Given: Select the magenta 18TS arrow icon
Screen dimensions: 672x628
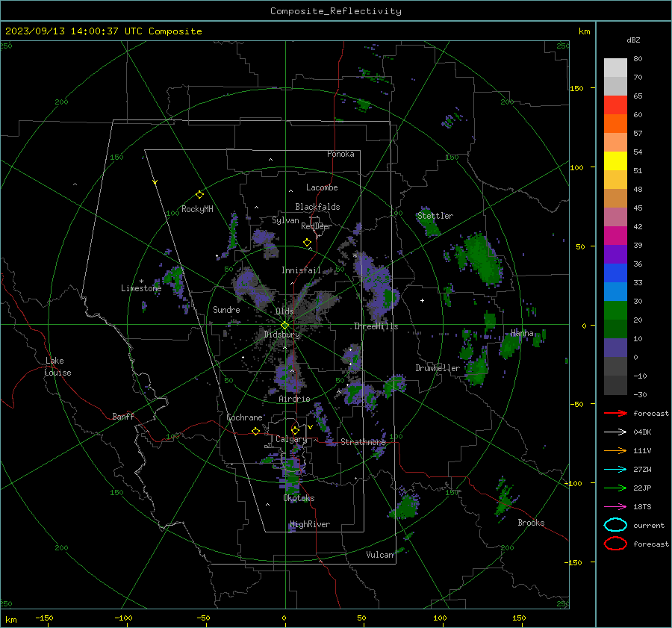Looking at the screenshot, I should (615, 507).
